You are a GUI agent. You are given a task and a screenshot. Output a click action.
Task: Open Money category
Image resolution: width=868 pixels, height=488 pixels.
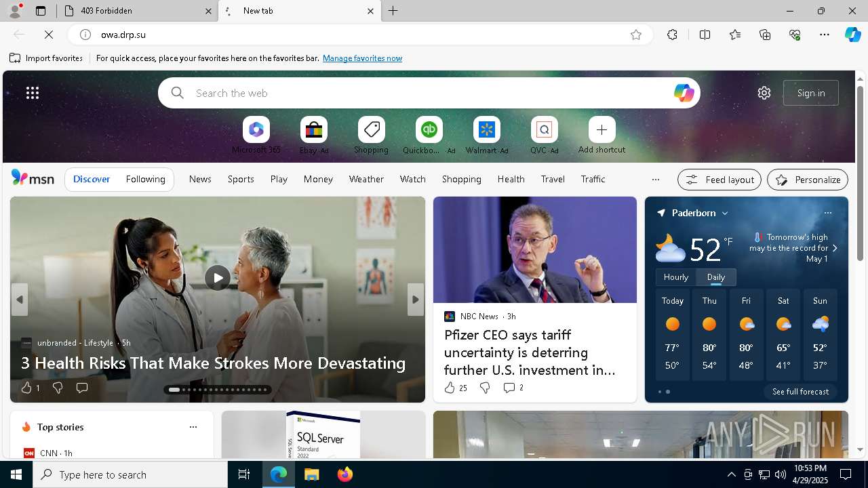[318, 179]
